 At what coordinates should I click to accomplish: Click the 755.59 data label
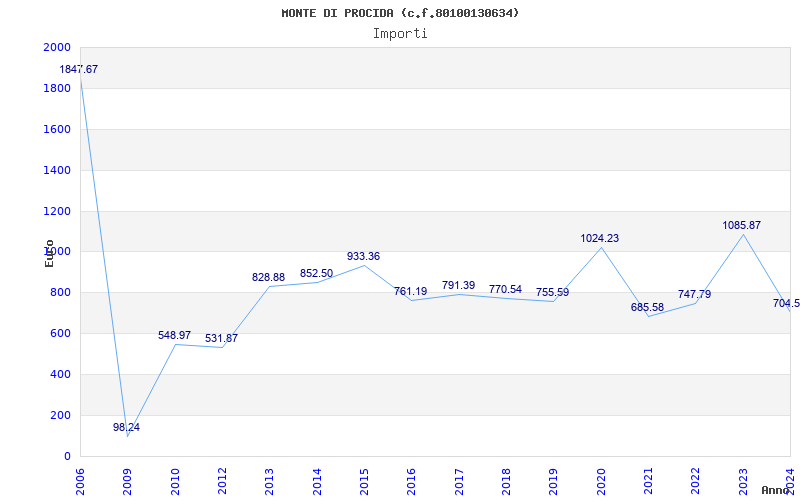pos(552,293)
